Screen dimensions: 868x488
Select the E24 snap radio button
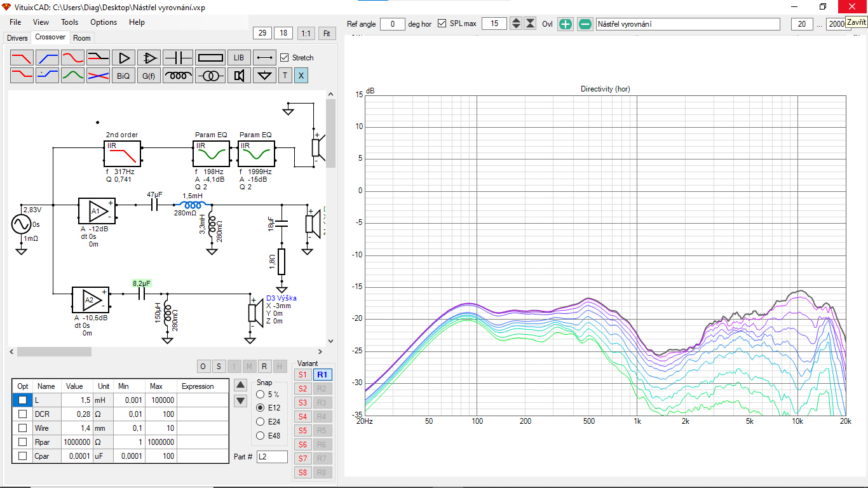tap(261, 421)
